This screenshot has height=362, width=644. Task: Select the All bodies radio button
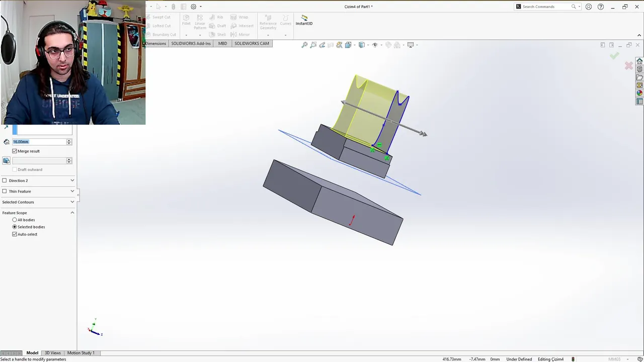click(15, 220)
